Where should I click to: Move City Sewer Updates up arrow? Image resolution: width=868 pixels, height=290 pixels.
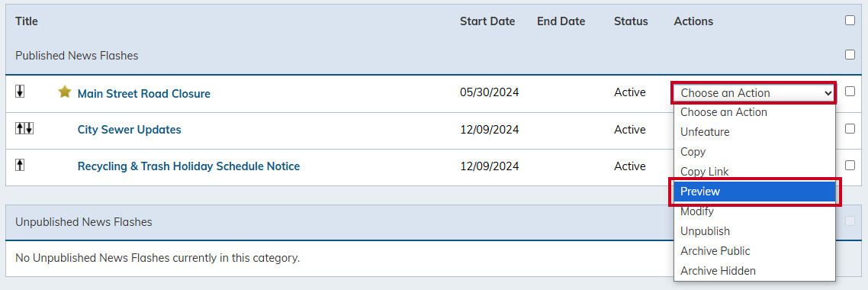click(20, 128)
